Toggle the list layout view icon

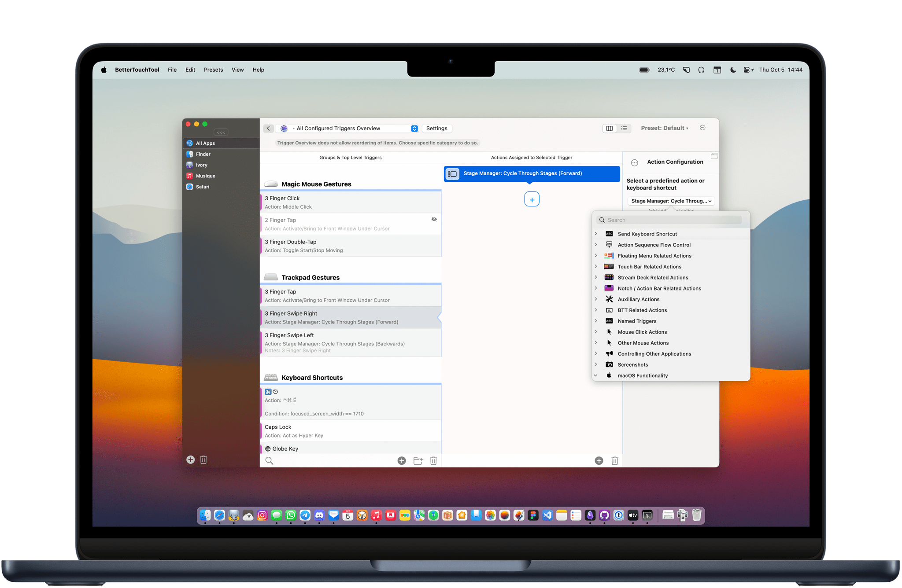[x=623, y=128]
